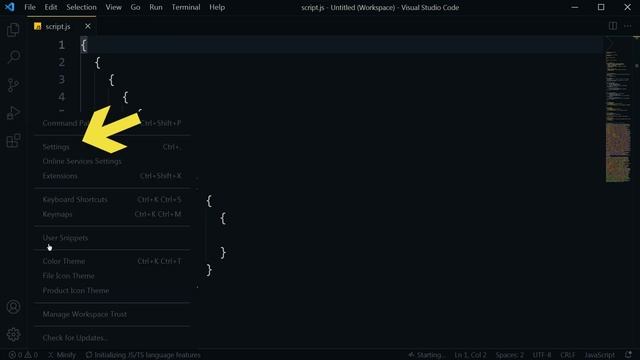Image resolution: width=640 pixels, height=360 pixels.
Task: Open the Explorer view in activity bar
Action: (x=13, y=29)
